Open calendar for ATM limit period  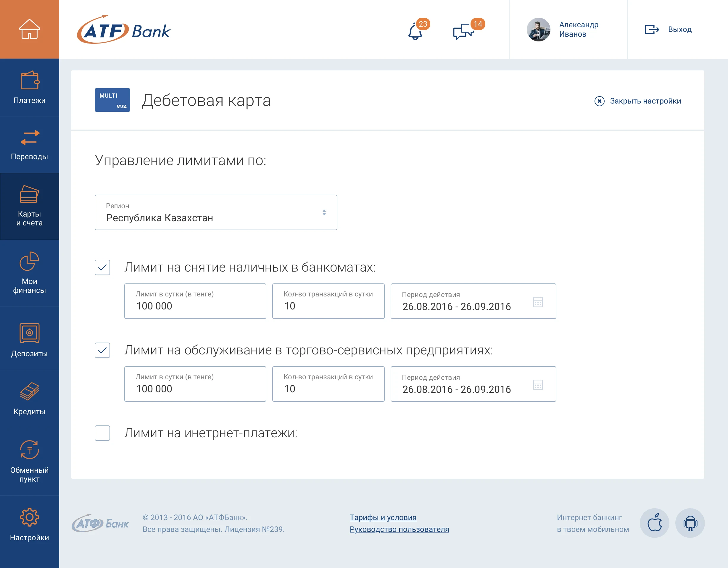[538, 302]
